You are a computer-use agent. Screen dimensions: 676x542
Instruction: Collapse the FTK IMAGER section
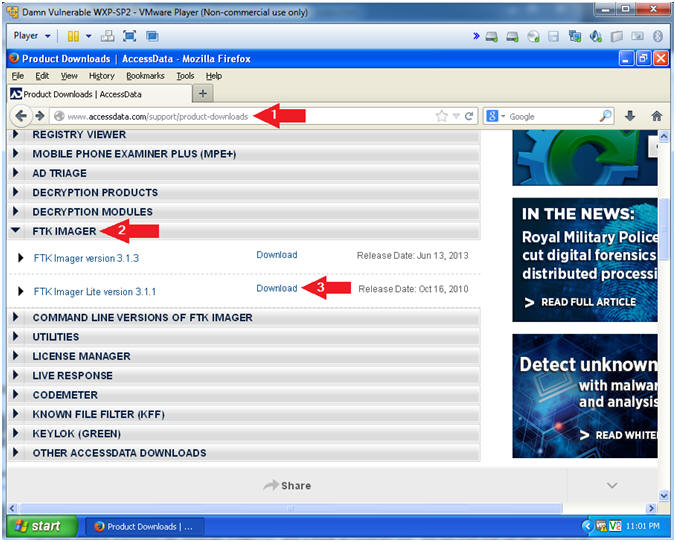[x=244, y=232]
